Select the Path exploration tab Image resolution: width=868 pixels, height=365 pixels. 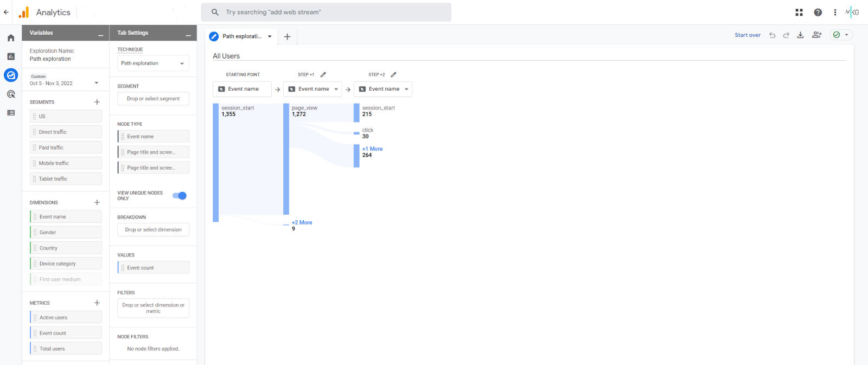[241, 36]
